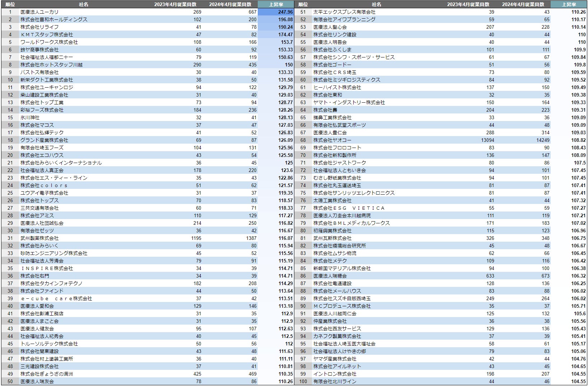Click ヤマト・インダストリー株式会社

pos(349,102)
